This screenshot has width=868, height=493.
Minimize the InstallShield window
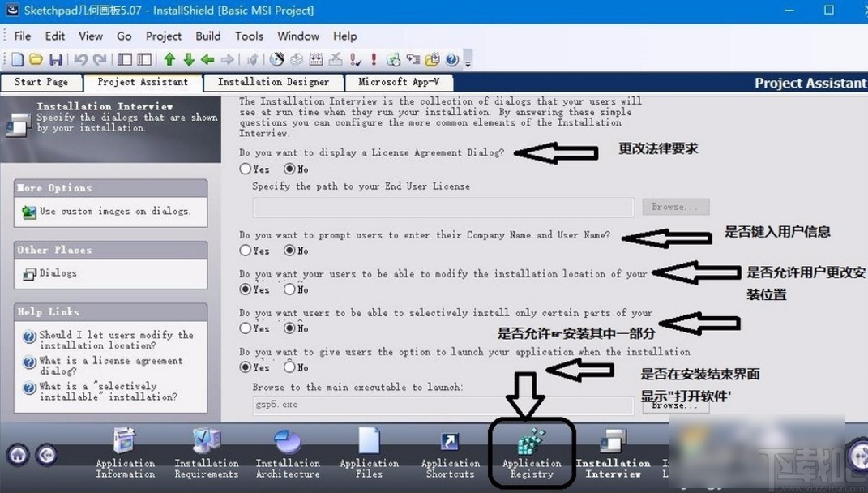point(789,10)
